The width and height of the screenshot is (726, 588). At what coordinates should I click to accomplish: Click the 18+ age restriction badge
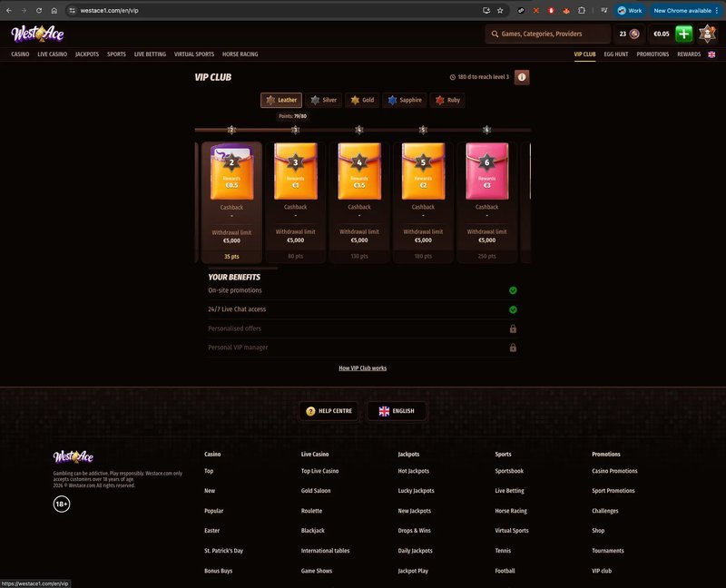[x=62, y=504]
